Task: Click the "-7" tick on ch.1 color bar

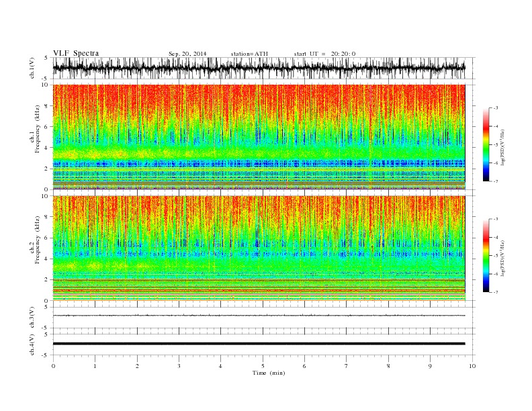Action: coord(496,181)
